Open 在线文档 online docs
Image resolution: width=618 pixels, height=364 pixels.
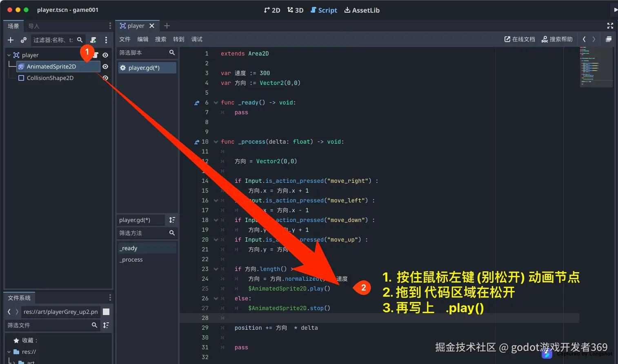pyautogui.click(x=520, y=39)
